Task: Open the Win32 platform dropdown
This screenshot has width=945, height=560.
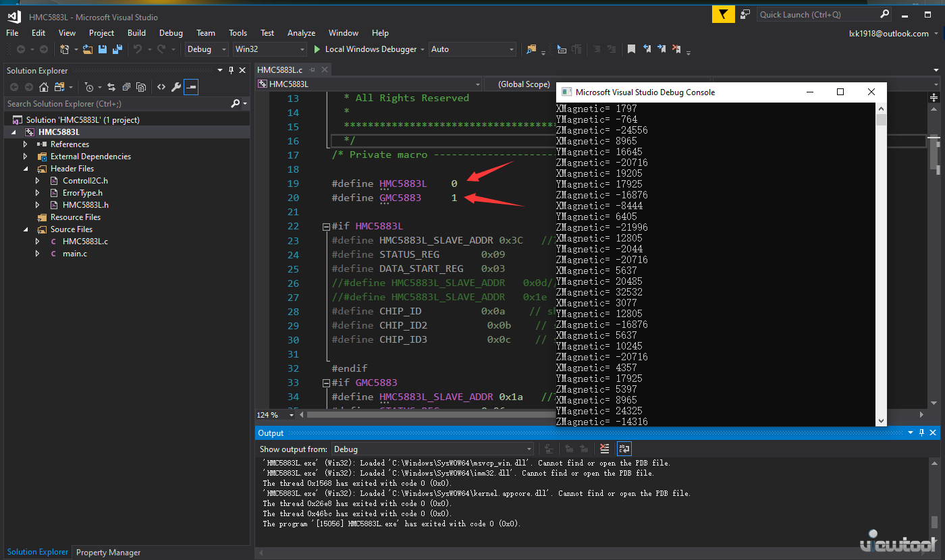Action: tap(269, 49)
